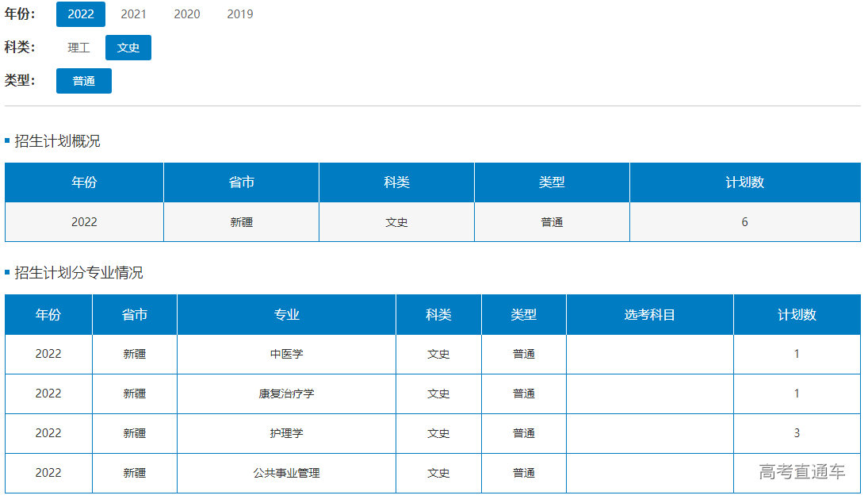
Task: Click the 计划数 header in overview table
Action: pyautogui.click(x=744, y=182)
